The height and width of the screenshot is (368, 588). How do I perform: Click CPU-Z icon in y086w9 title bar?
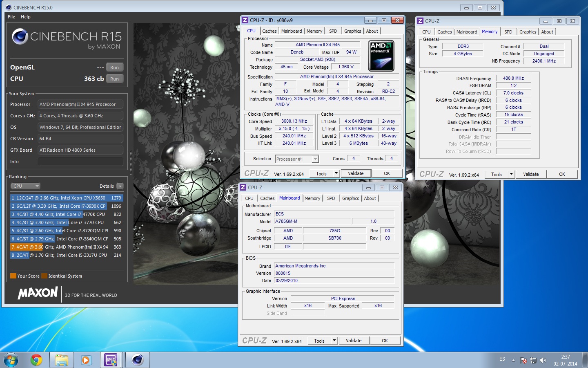click(245, 20)
